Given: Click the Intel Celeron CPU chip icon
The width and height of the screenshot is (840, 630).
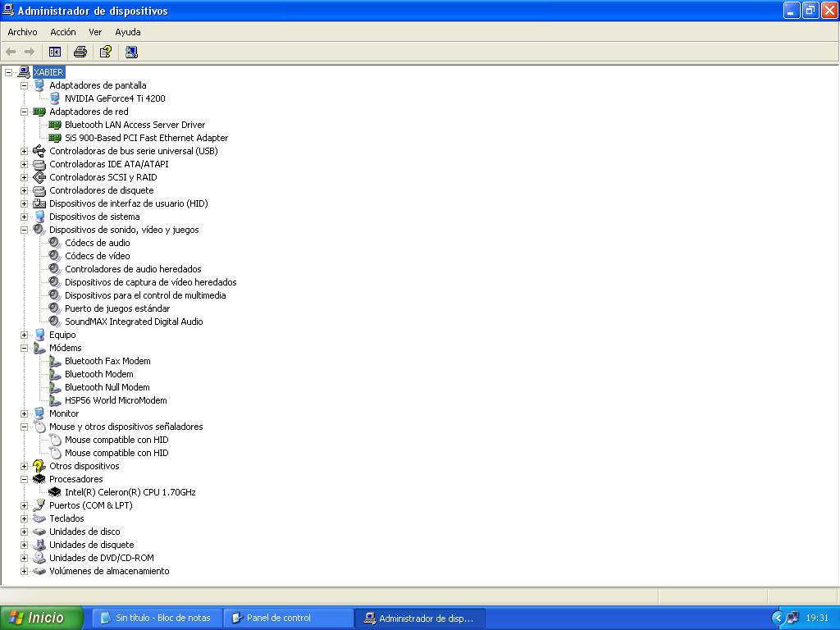Looking at the screenshot, I should point(55,492).
